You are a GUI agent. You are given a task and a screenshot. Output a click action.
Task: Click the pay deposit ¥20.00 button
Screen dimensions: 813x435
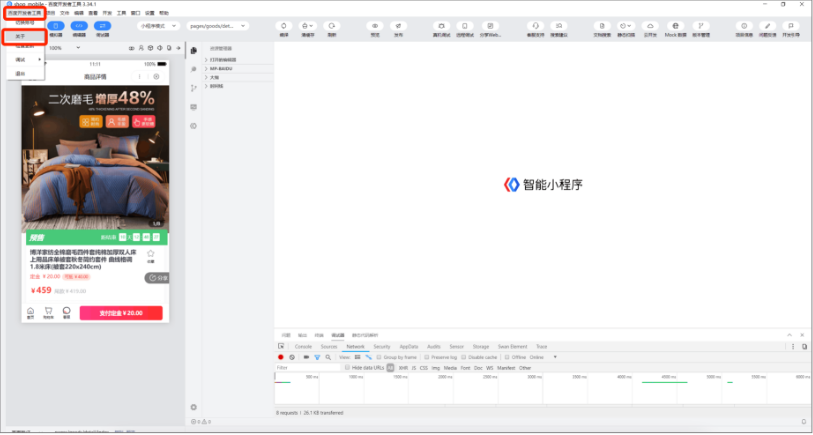[x=121, y=313]
